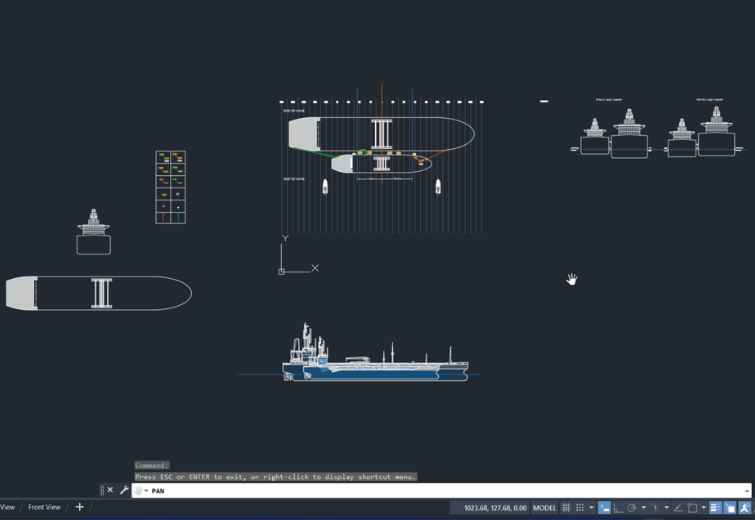Click the 2D object snap icon
Image resolution: width=755 pixels, height=520 pixels.
tap(692, 508)
